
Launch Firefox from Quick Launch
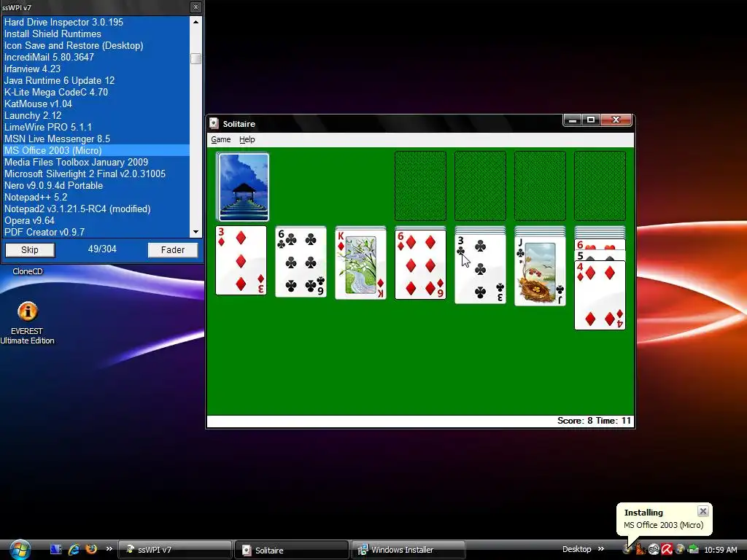pyautogui.click(x=91, y=549)
